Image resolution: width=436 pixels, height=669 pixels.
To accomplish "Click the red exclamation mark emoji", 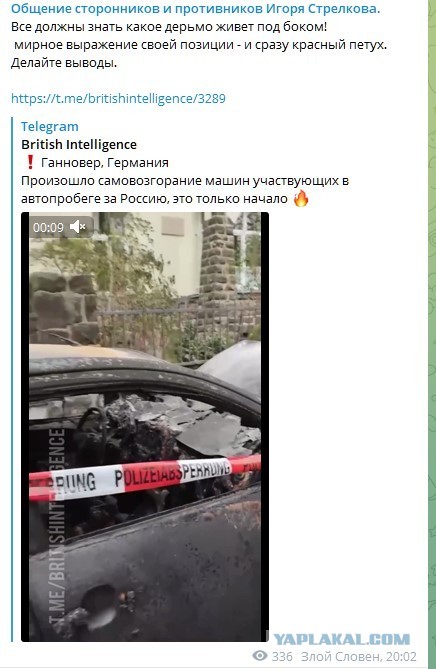I will [30, 162].
